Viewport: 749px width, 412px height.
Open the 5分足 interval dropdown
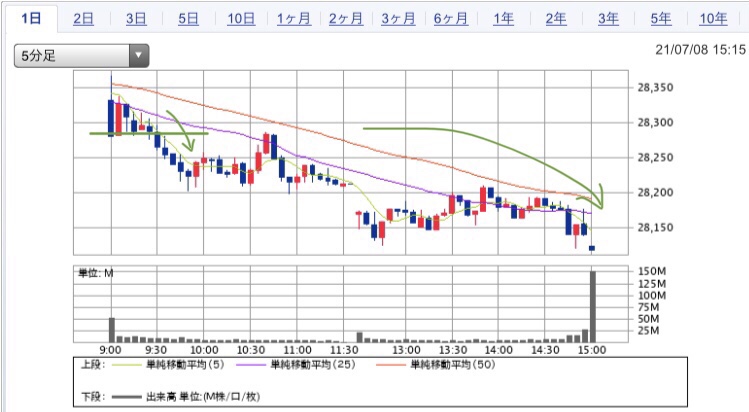click(82, 55)
